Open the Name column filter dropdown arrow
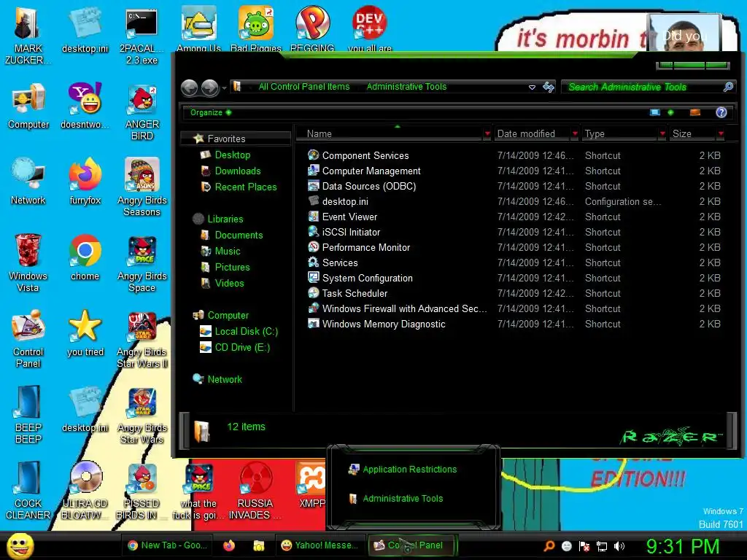Viewport: 747px width, 560px height. 487,134
